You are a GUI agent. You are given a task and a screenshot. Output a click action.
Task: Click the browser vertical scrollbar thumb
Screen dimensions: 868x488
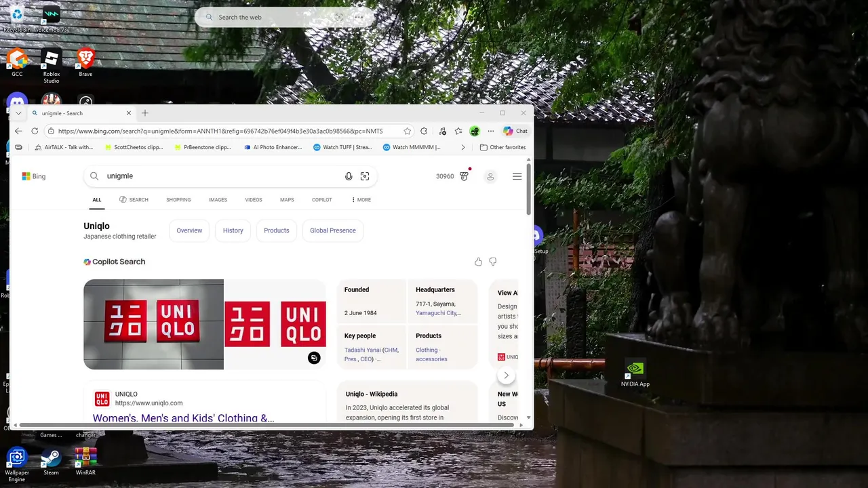pyautogui.click(x=529, y=188)
